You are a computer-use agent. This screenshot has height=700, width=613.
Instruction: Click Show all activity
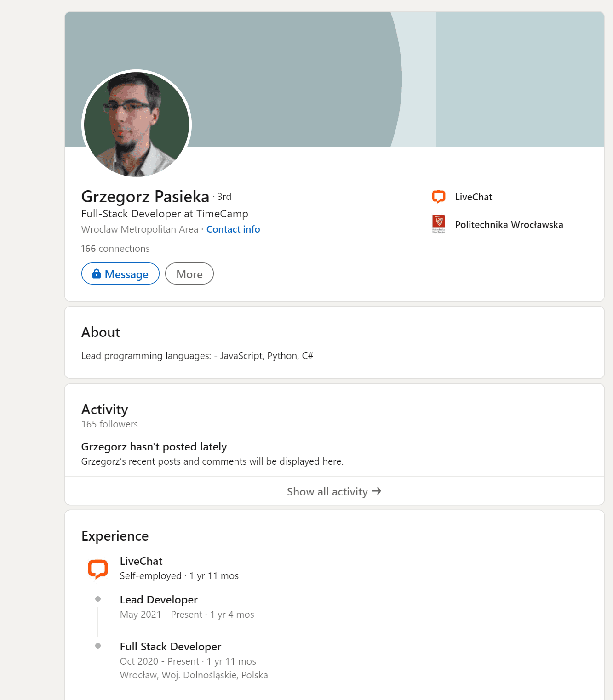327,492
